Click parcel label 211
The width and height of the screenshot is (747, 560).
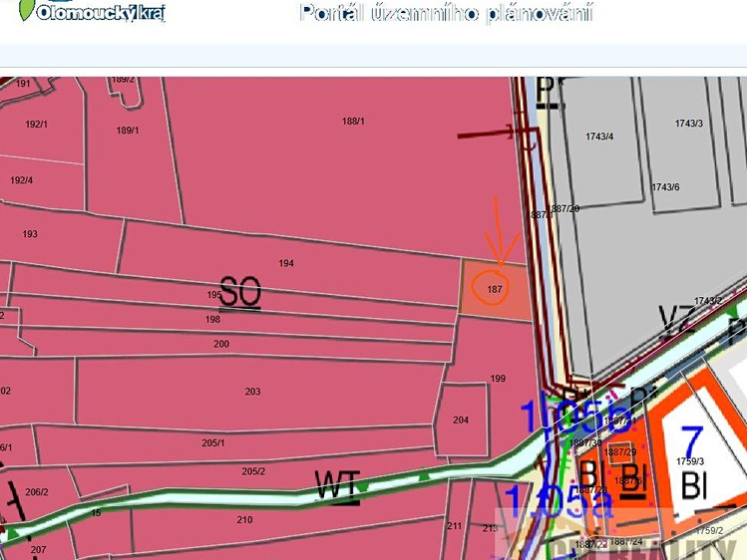click(x=455, y=526)
